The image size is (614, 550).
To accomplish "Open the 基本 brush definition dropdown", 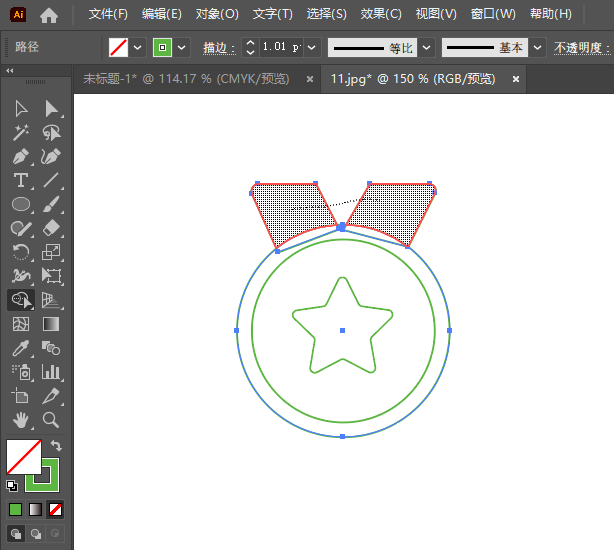I will click(538, 47).
